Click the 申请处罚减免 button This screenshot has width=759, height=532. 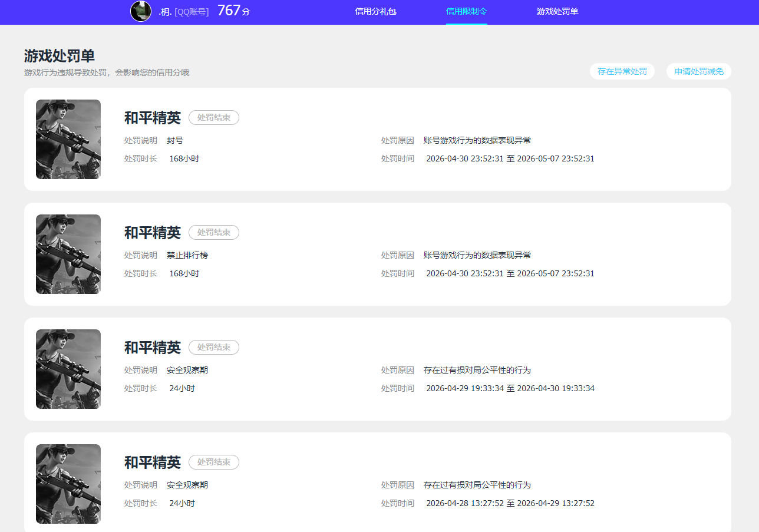click(x=699, y=71)
